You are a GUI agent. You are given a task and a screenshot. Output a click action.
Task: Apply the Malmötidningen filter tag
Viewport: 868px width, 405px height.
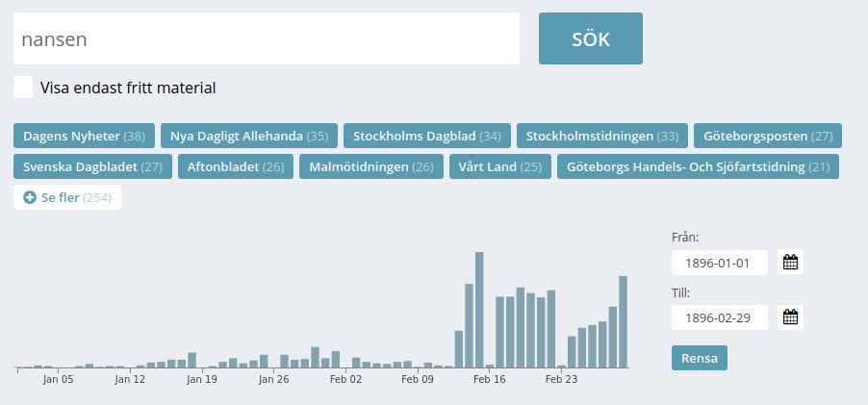(x=371, y=166)
